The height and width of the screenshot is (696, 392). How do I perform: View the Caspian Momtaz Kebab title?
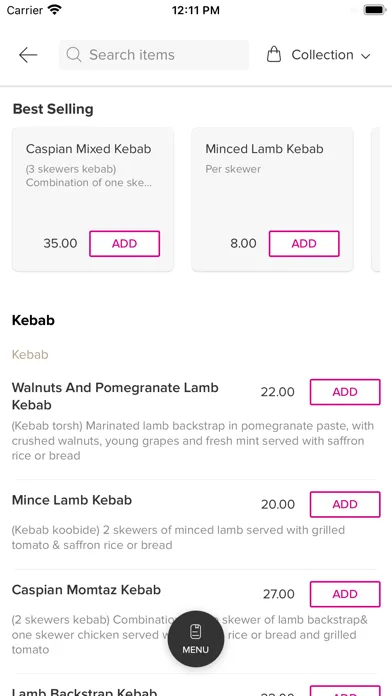pos(86,590)
